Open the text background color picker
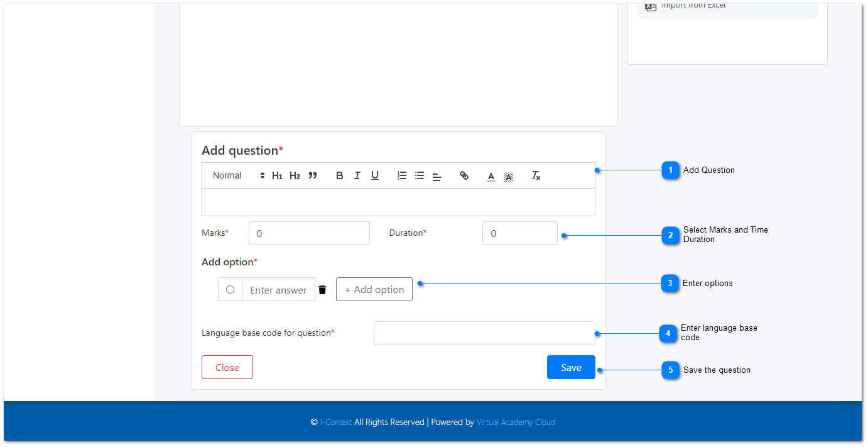The image size is (868, 447). 509,177
